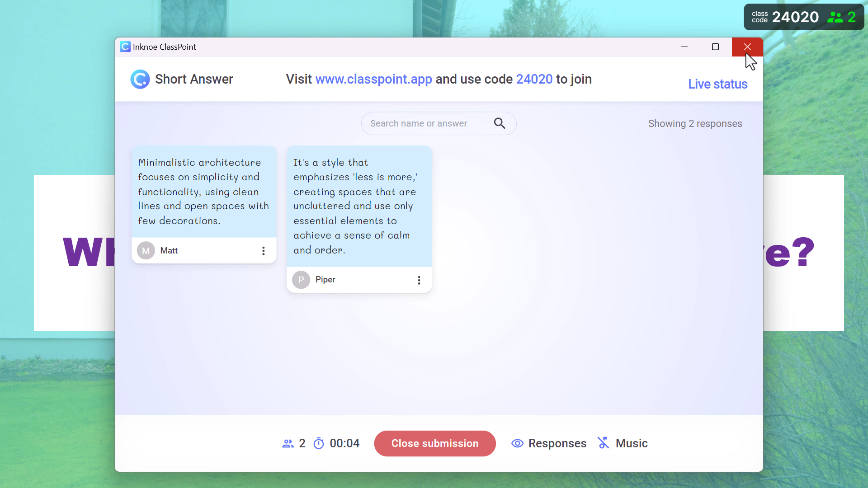Image resolution: width=868 pixels, height=488 pixels.
Task: Toggle the Responses visibility panel
Action: [x=548, y=443]
